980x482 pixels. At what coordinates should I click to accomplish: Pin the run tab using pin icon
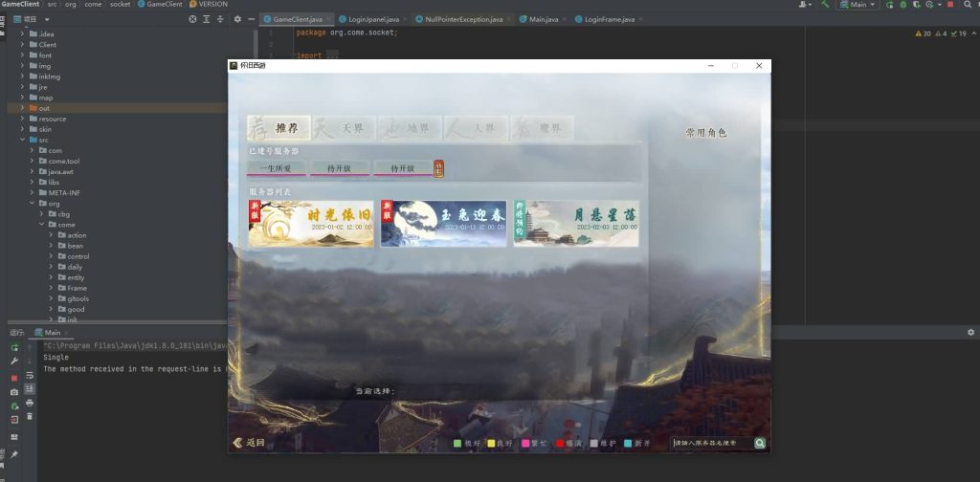(14, 454)
